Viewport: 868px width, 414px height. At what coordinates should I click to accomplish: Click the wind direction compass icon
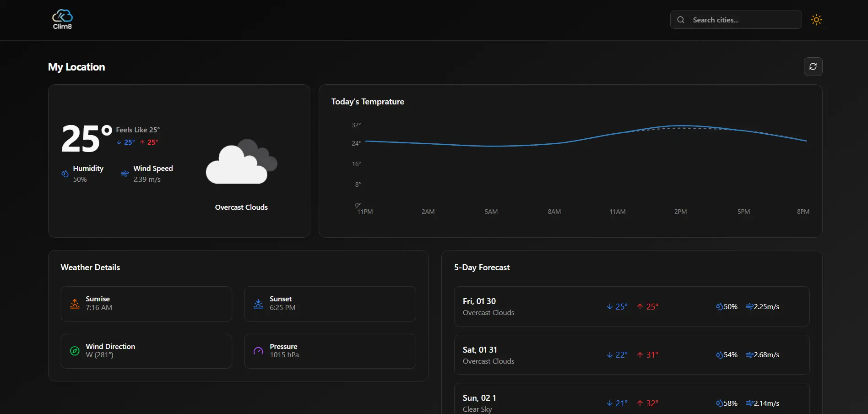75,351
